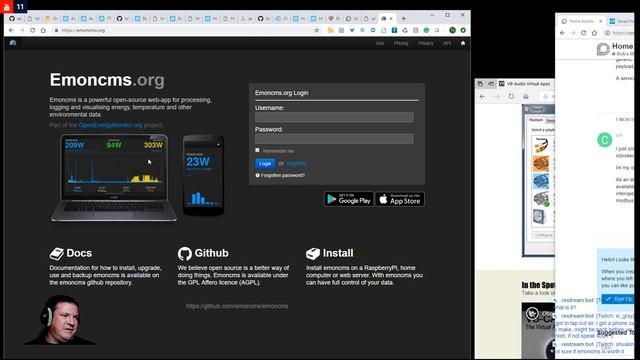Open the Privacy page from navbar
640x360 pixels.
[x=425, y=43]
